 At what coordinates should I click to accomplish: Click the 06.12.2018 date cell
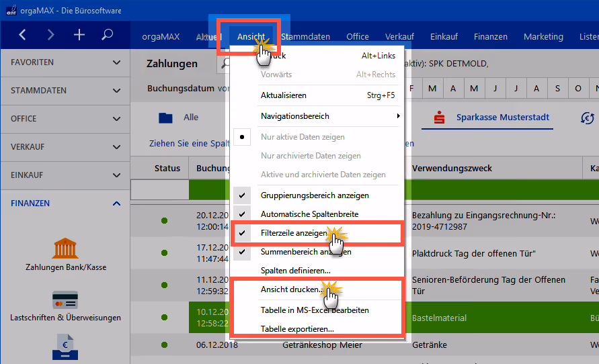tap(217, 345)
